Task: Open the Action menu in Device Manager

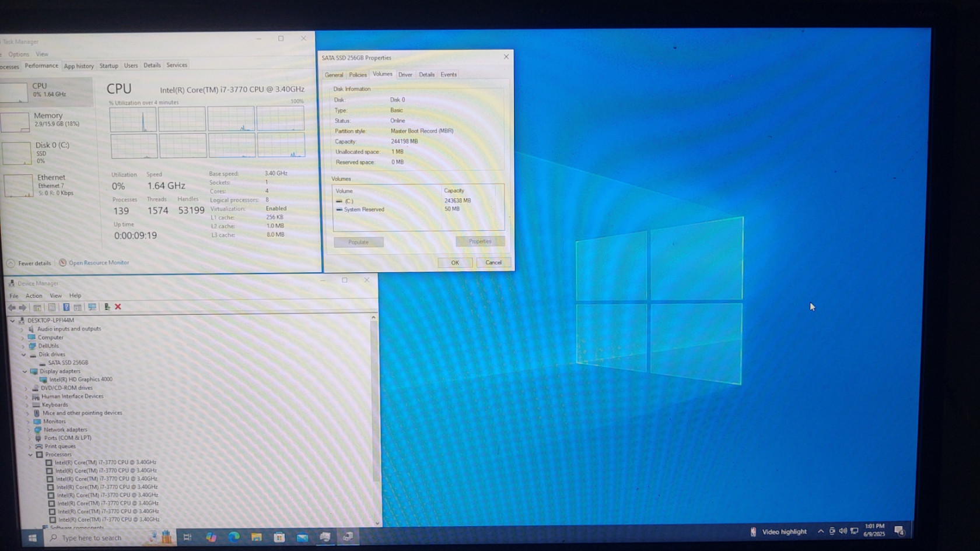Action: 34,296
